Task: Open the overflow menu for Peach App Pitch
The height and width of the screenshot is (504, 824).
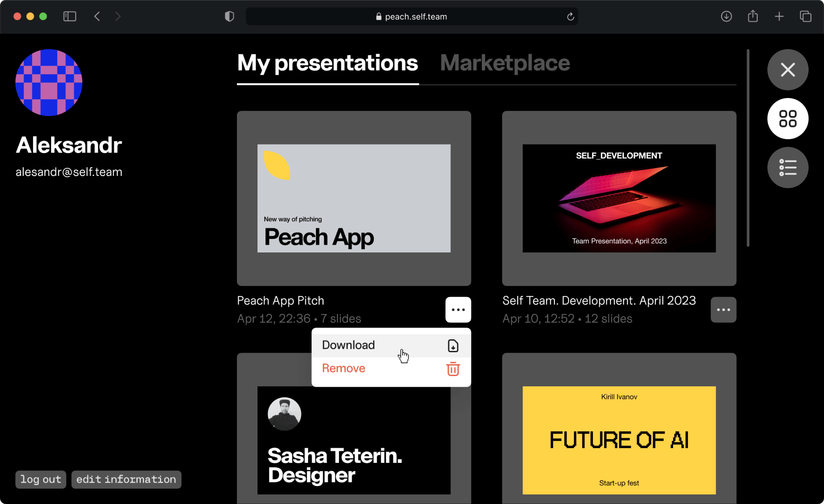Action: (458, 309)
